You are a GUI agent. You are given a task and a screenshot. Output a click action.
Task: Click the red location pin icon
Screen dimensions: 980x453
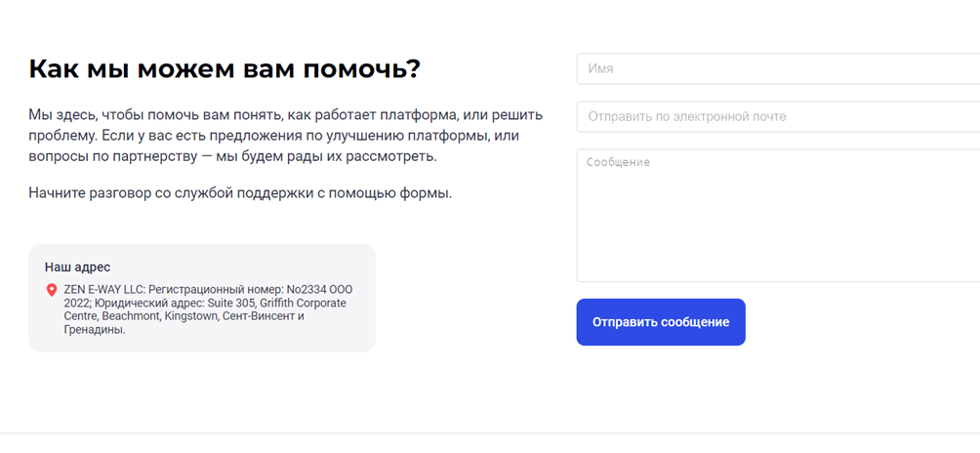52,290
